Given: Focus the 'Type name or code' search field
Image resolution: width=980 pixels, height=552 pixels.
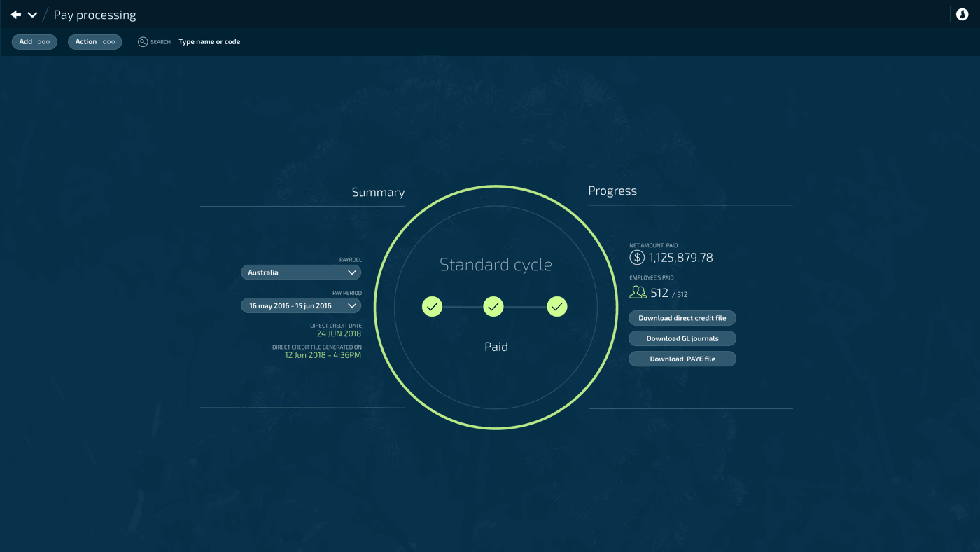Looking at the screenshot, I should tap(209, 42).
